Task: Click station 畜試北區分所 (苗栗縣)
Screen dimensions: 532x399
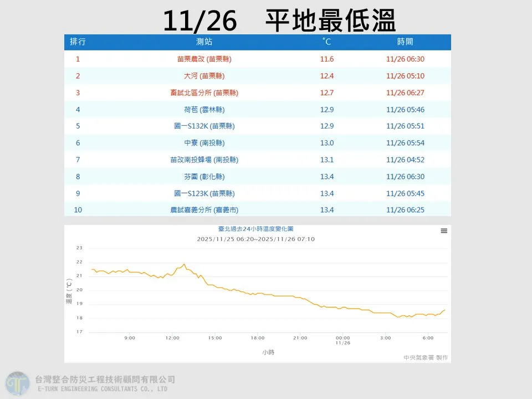Action: pyautogui.click(x=206, y=93)
